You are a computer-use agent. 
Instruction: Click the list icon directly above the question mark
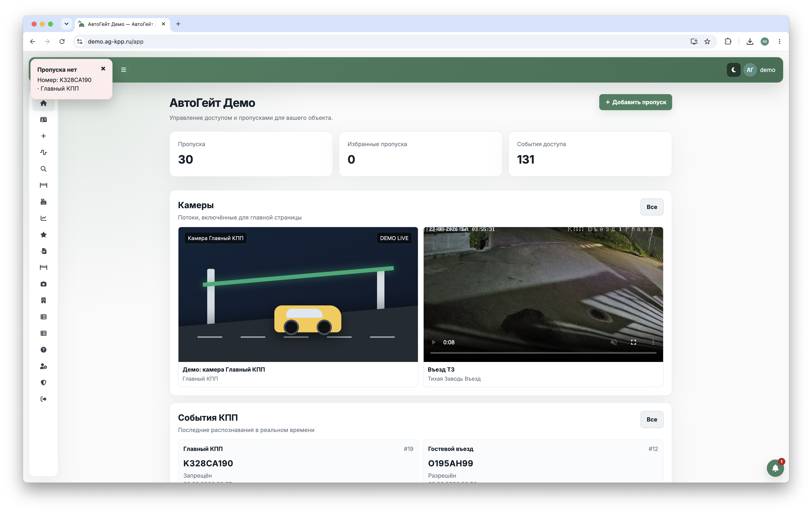point(44,333)
